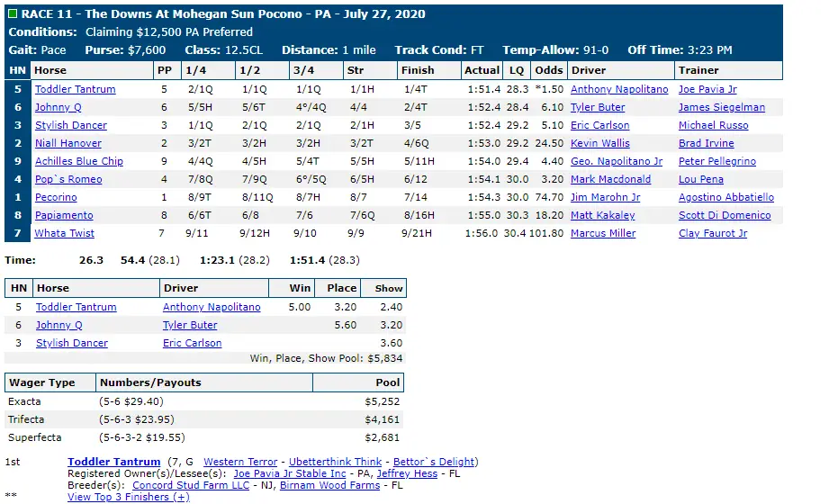
Task: Click the green square icon beside RACE 11
Action: 13,13
